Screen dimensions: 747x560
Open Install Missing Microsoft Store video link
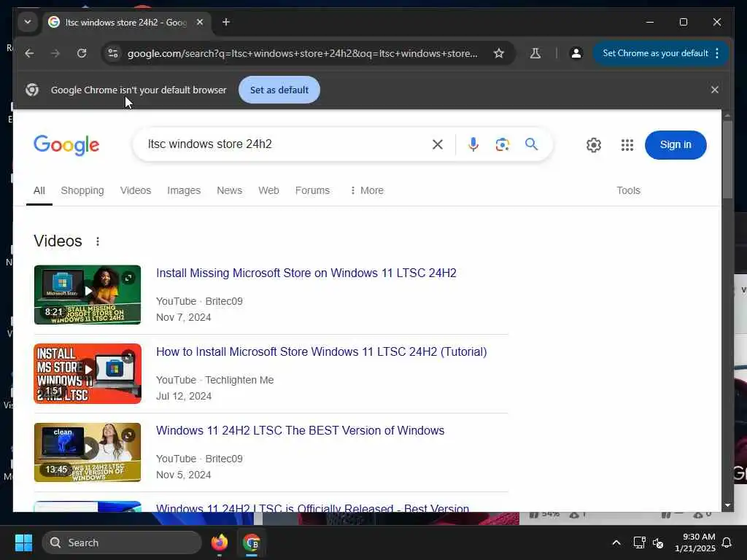[306, 273]
